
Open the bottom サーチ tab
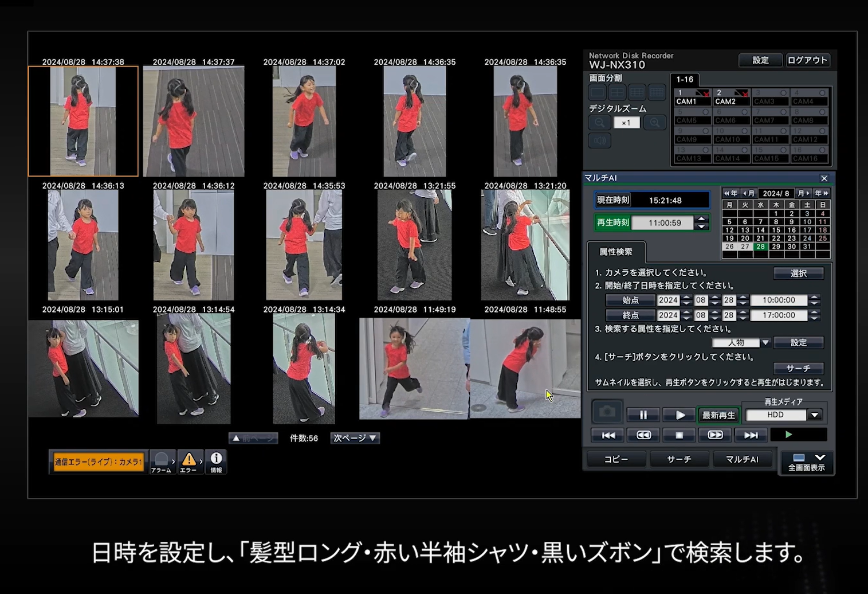coord(679,459)
